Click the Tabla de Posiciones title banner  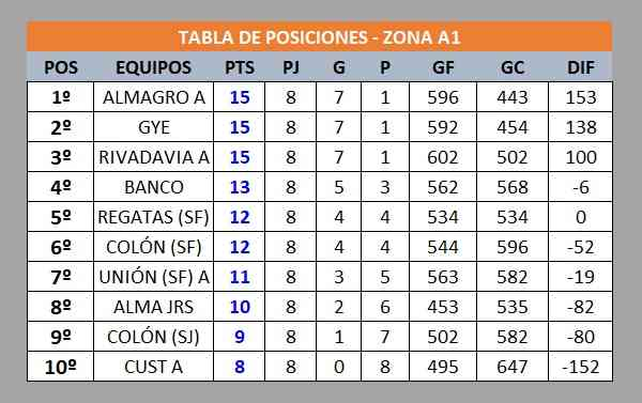319,38
